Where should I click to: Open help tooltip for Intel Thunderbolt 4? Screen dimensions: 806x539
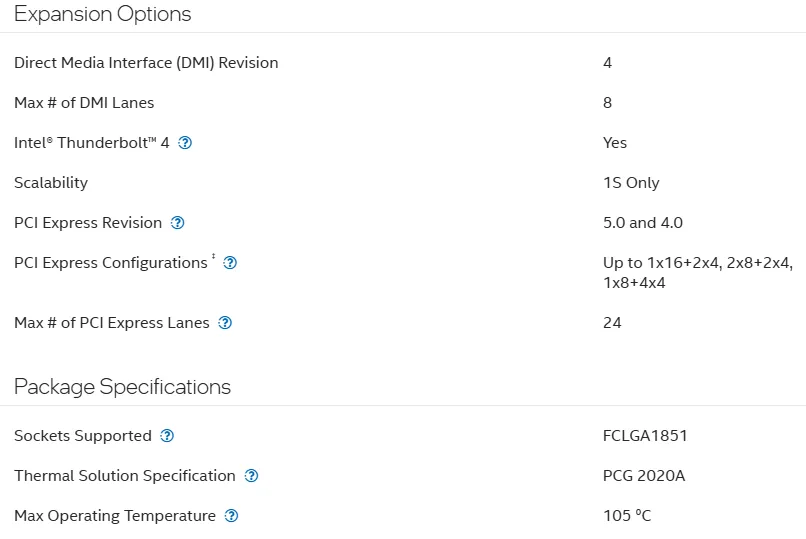point(185,143)
